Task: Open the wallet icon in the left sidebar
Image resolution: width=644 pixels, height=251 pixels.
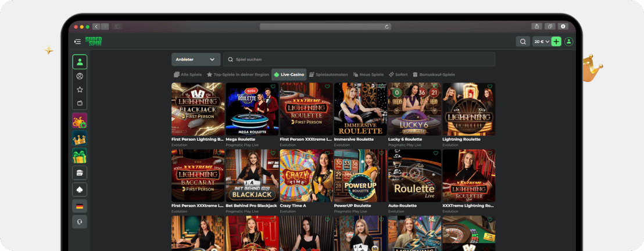Action: coord(80,103)
